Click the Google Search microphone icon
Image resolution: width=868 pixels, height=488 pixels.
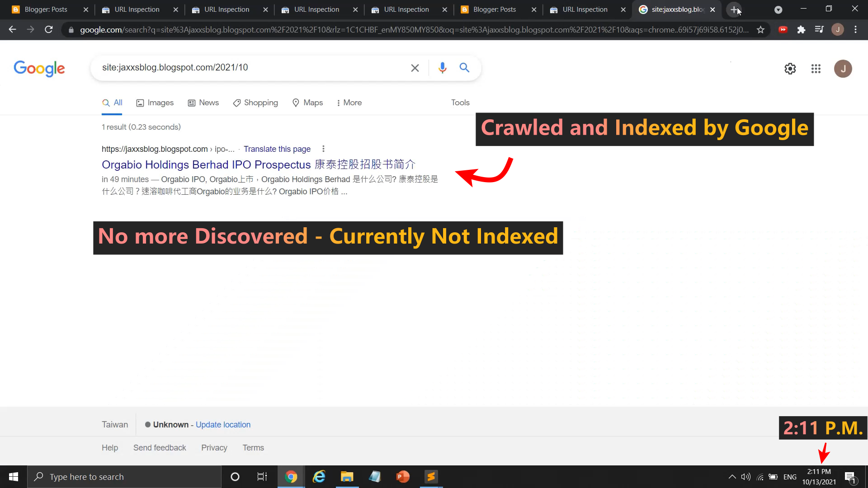(442, 67)
